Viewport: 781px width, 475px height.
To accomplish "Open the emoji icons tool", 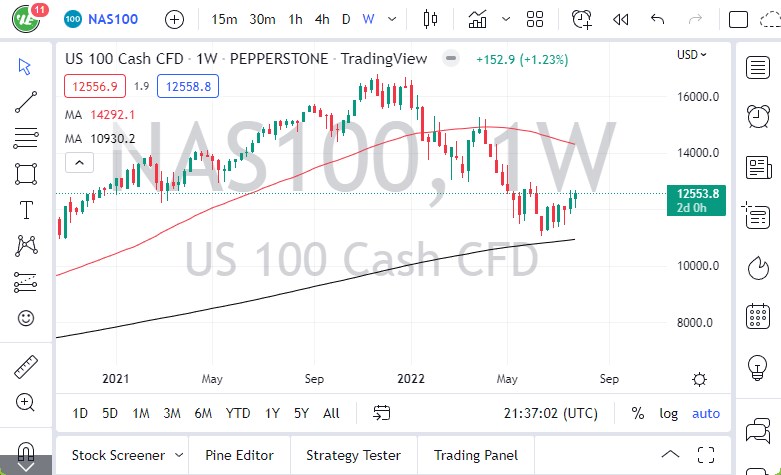I will point(26,318).
